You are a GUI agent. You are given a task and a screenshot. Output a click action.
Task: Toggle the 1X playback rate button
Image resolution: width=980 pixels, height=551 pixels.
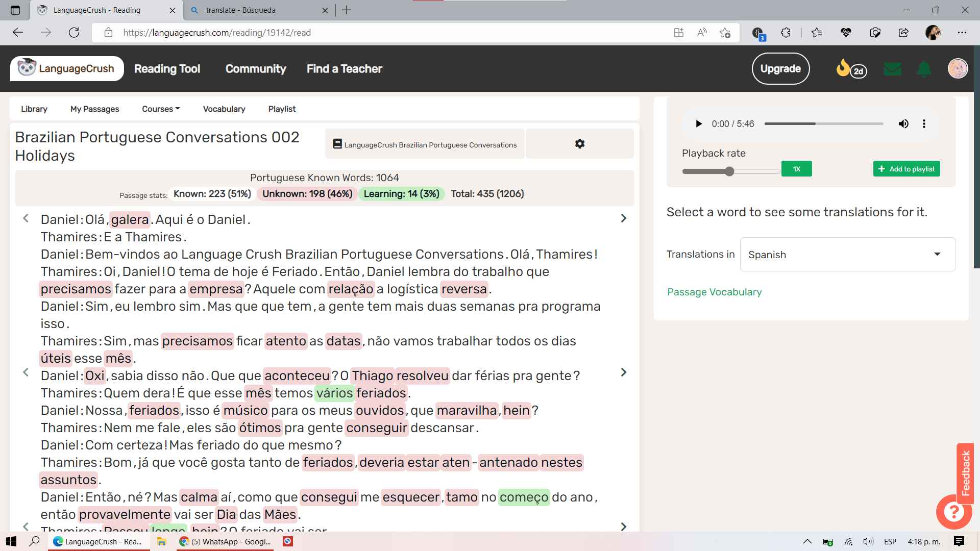pos(796,169)
